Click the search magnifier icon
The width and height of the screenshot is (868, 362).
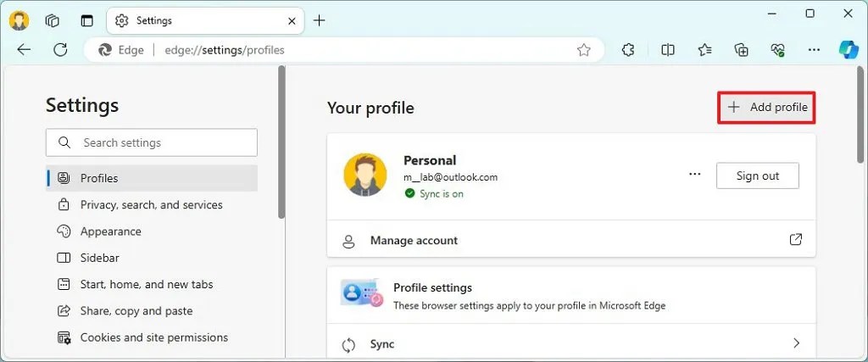coord(64,142)
